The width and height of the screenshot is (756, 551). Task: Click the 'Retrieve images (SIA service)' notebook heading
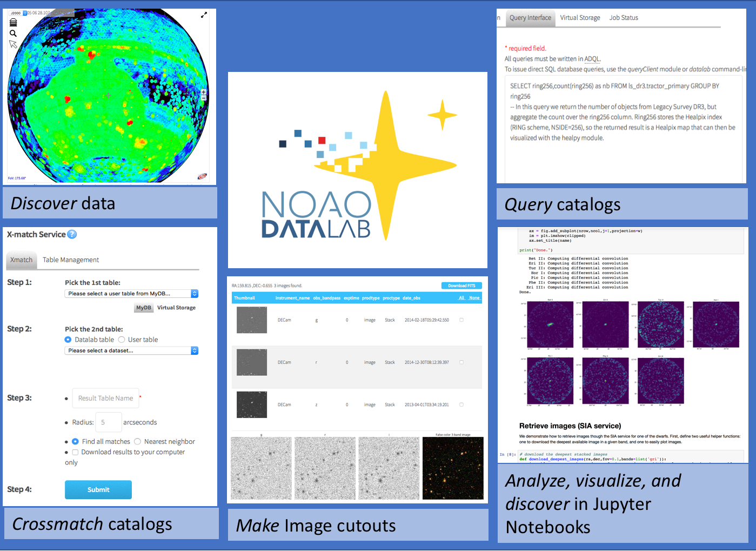(570, 426)
